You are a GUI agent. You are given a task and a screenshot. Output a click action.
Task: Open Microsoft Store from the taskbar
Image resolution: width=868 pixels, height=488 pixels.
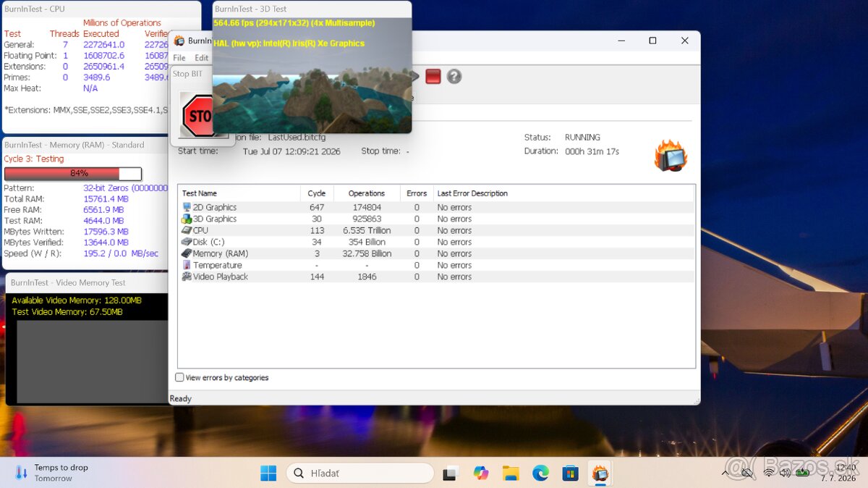point(570,474)
